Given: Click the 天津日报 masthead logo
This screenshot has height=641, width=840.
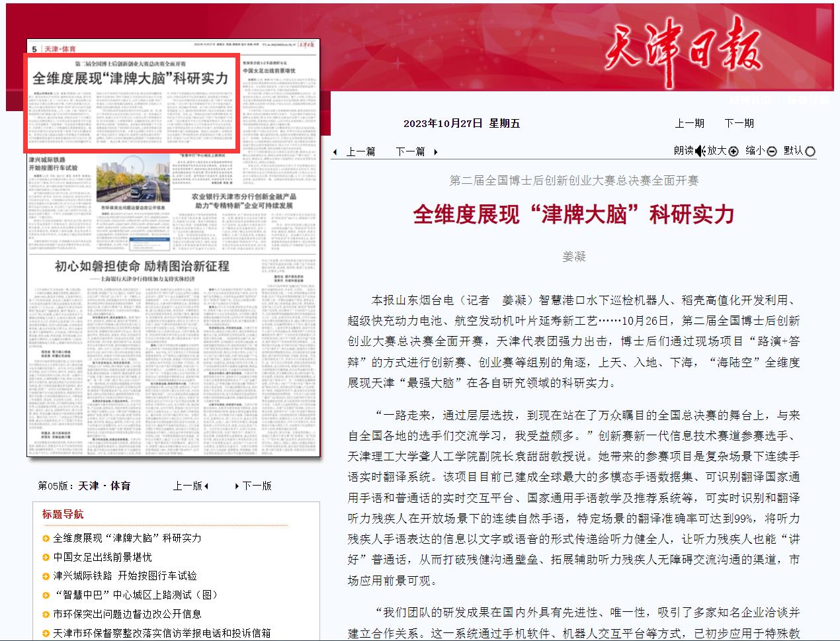Looking at the screenshot, I should click(x=683, y=48).
